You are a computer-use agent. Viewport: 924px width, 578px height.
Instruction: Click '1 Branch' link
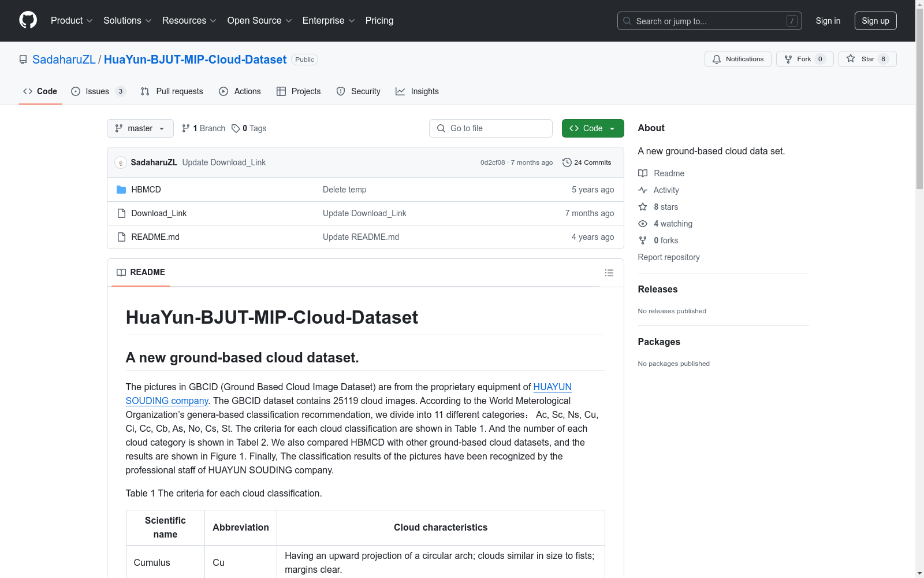coord(203,128)
